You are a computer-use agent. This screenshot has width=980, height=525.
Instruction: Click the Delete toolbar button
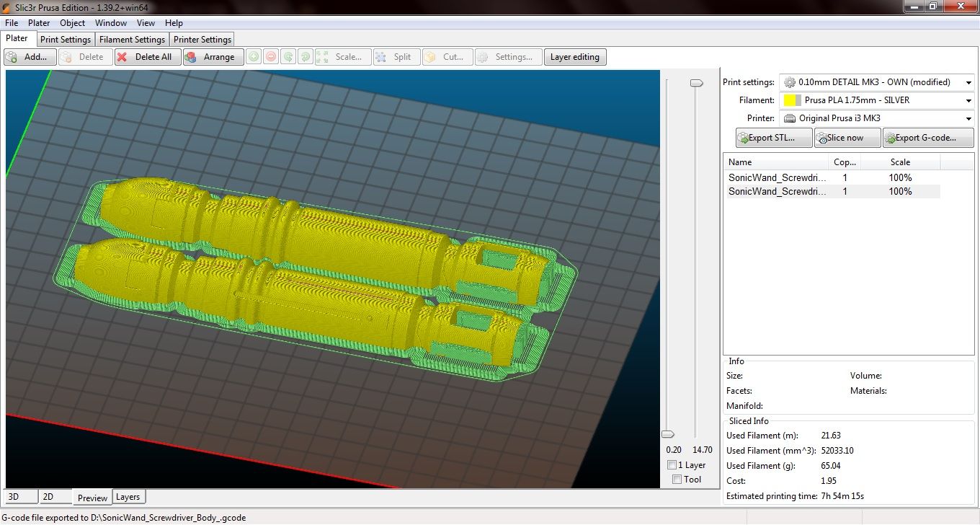[x=86, y=57]
